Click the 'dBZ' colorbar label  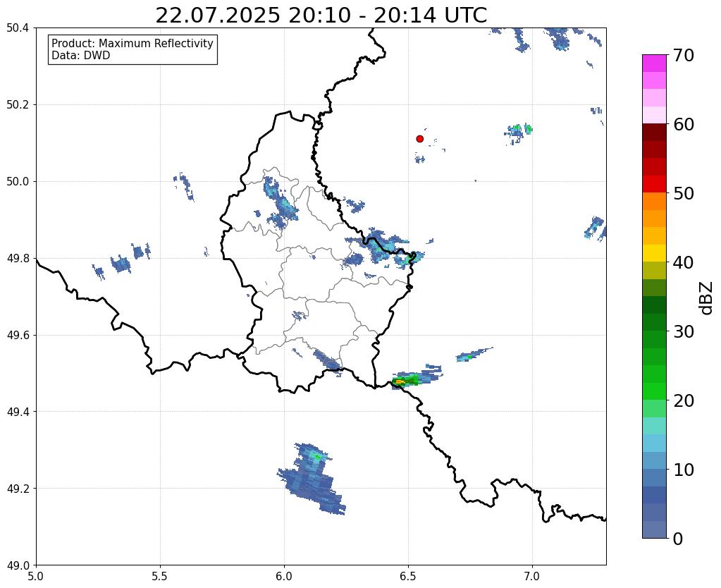pos(707,298)
